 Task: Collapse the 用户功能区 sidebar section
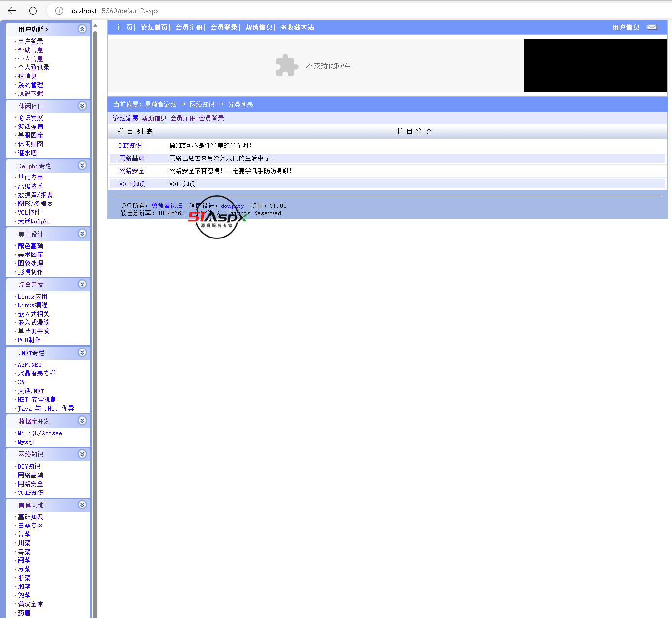82,29
